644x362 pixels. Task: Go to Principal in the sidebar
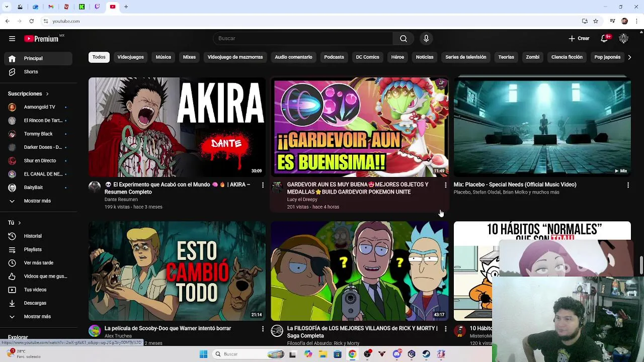tap(38, 58)
